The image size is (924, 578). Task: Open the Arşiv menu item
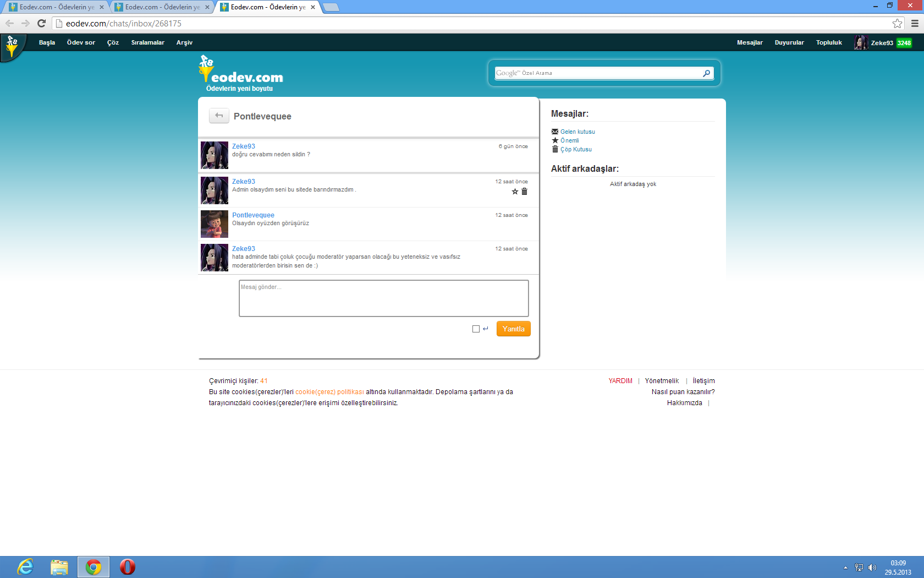coord(184,42)
